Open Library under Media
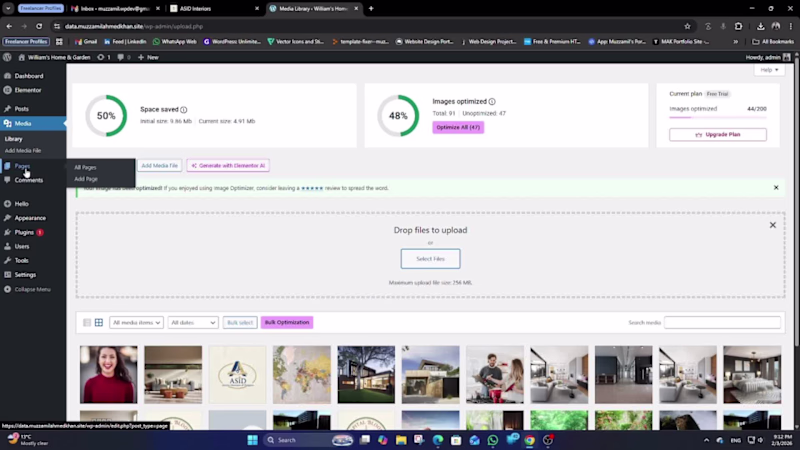This screenshot has height=450, width=800. click(x=14, y=139)
